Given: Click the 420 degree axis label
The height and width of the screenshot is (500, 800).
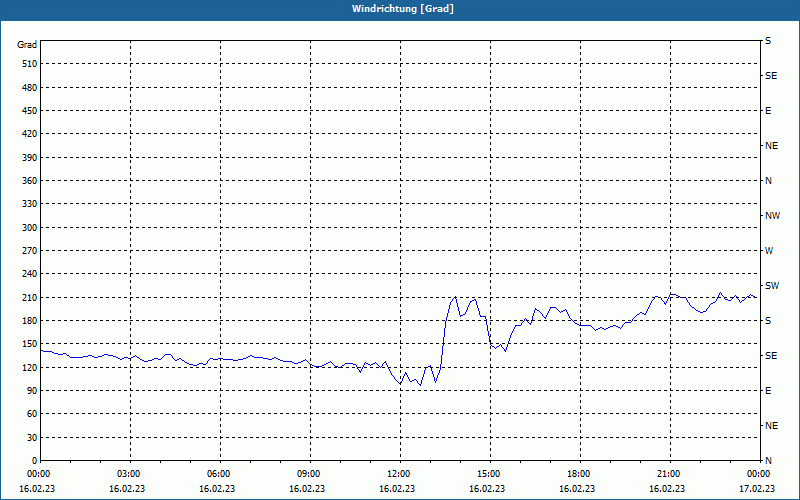Looking at the screenshot, I should tap(30, 134).
